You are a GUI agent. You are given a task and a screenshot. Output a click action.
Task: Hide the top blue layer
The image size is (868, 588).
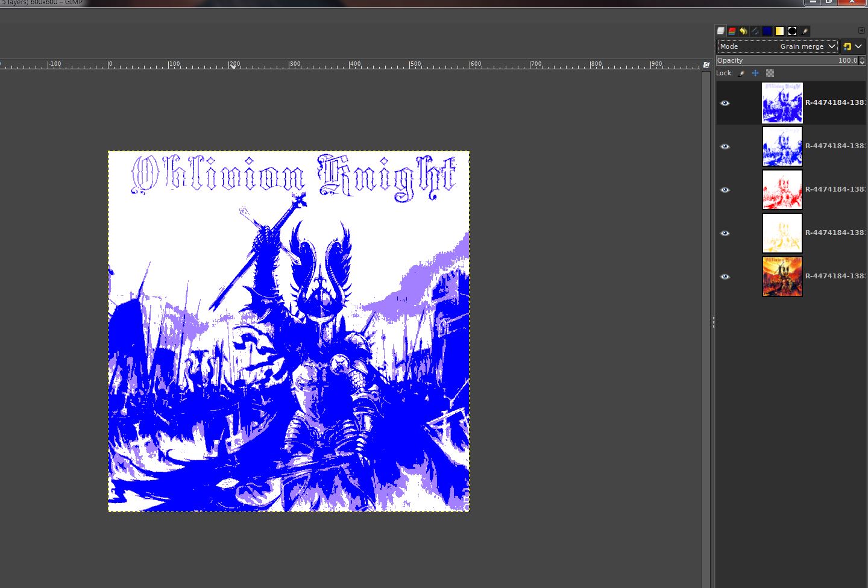tap(725, 103)
